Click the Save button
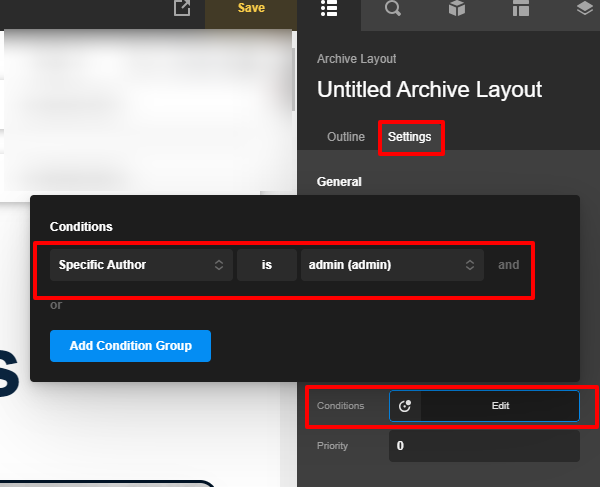Image resolution: width=600 pixels, height=487 pixels. [x=251, y=8]
